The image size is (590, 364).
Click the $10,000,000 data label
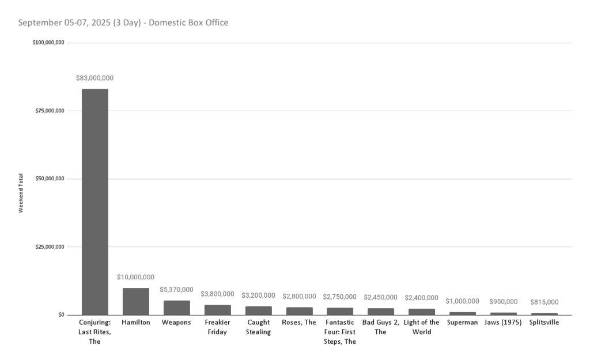pyautogui.click(x=135, y=277)
